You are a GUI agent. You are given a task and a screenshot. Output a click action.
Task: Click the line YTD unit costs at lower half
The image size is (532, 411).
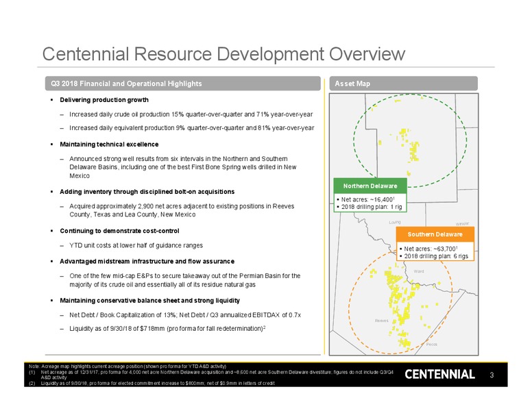136,245
